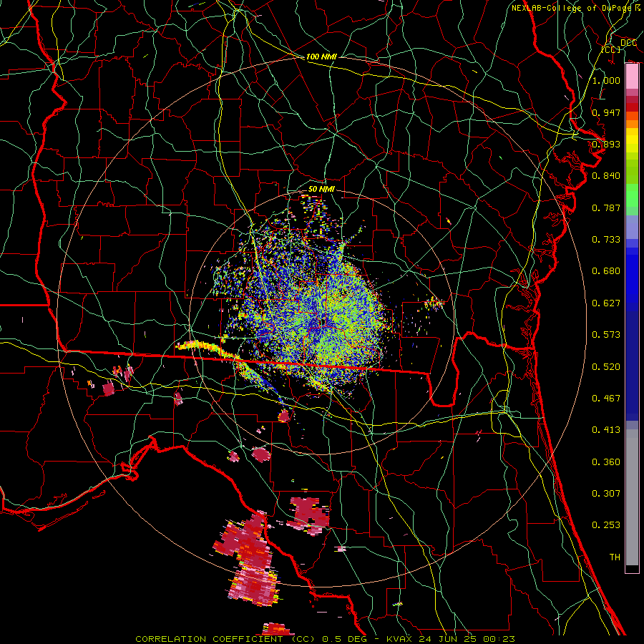Screen dimensions: 644x644
Task: Click the 0.947 scale label
Action: click(606, 112)
